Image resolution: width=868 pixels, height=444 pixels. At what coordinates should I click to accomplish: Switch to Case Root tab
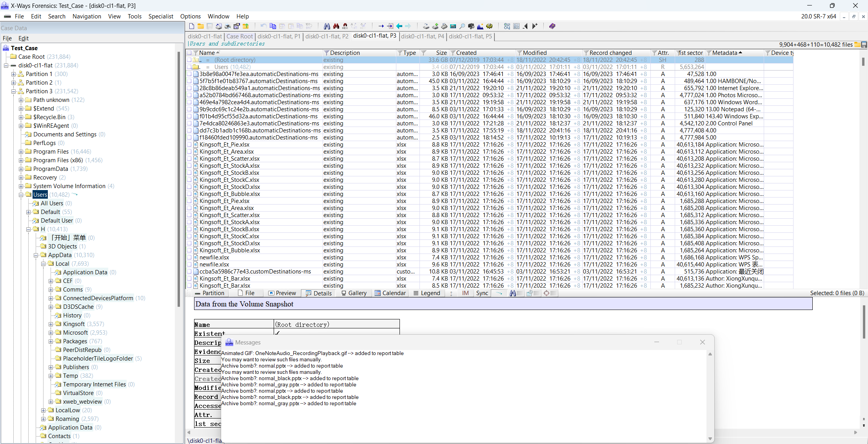[x=240, y=36]
